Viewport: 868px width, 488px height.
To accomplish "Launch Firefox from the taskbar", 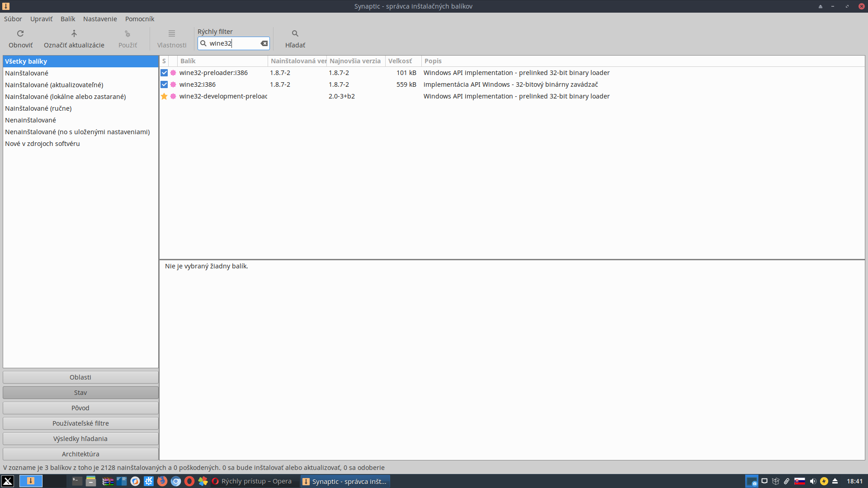I will [162, 481].
